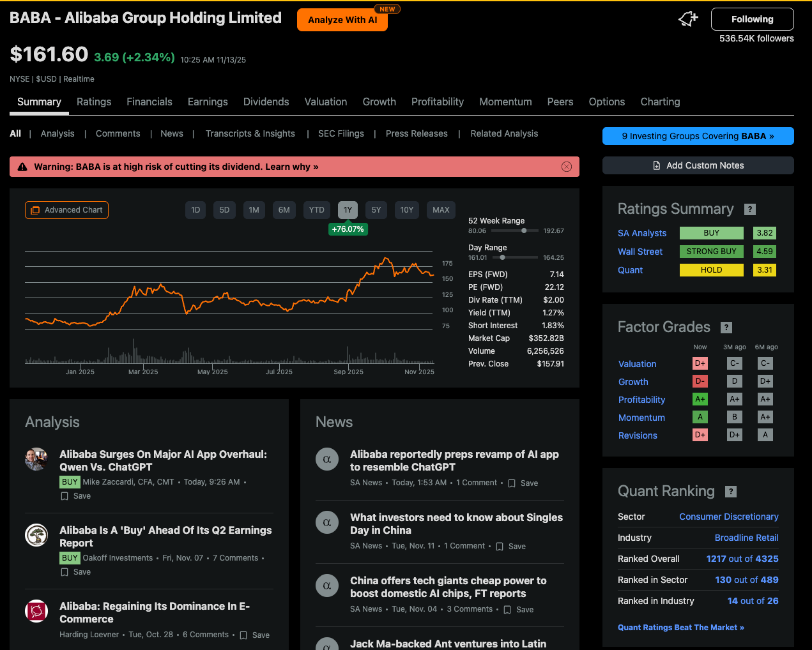812x650 pixels.
Task: Dismiss the dividend warning banner
Action: 567,167
